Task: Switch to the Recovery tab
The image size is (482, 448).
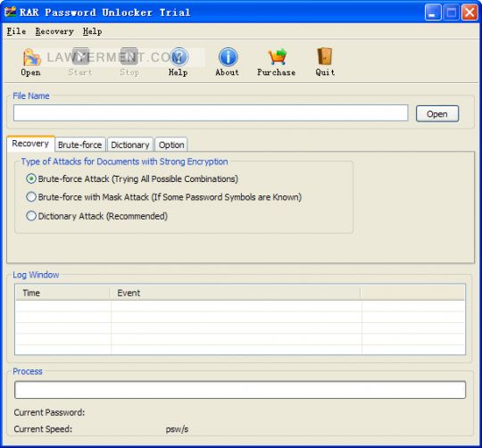Action: coord(30,144)
